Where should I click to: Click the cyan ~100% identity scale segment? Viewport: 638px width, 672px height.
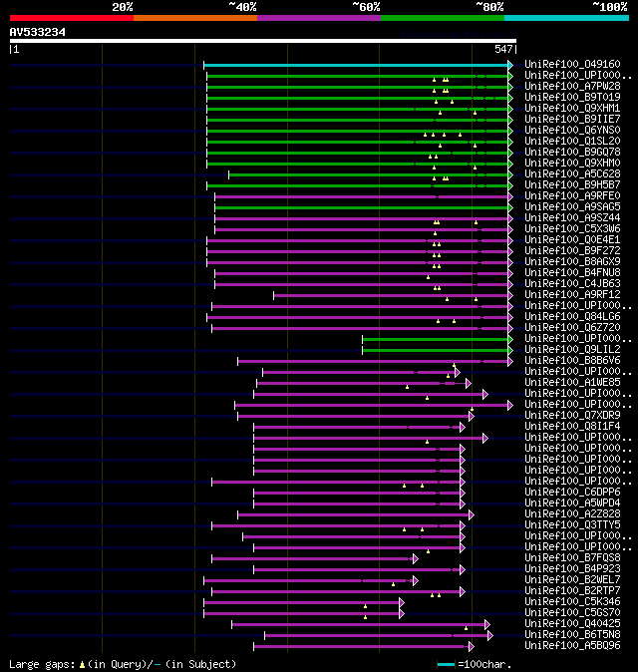[x=566, y=18]
